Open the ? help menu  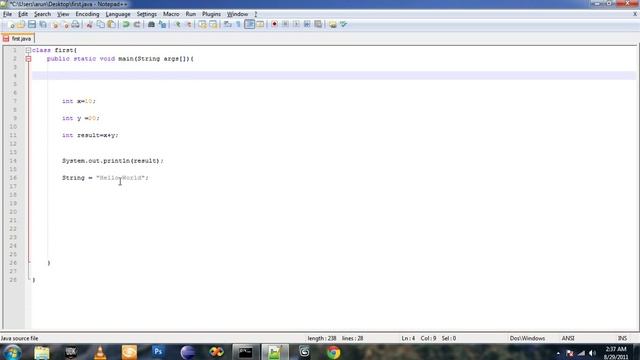coord(256,14)
